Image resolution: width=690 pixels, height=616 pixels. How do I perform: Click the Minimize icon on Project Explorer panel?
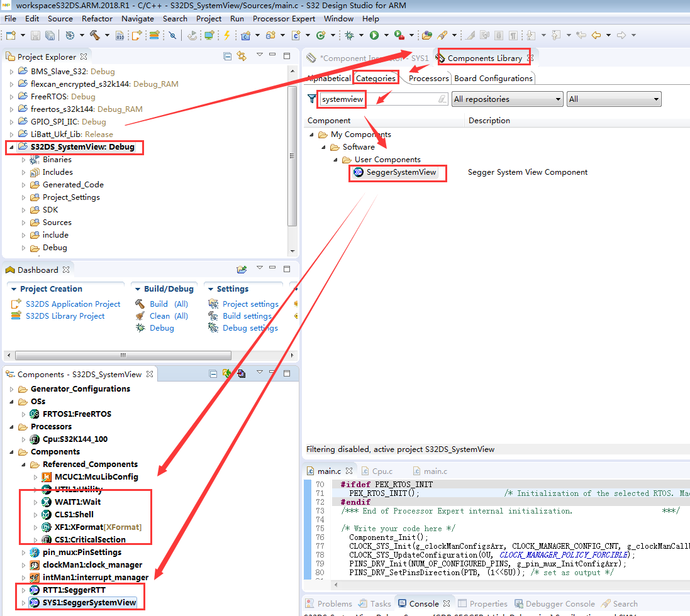click(x=273, y=56)
